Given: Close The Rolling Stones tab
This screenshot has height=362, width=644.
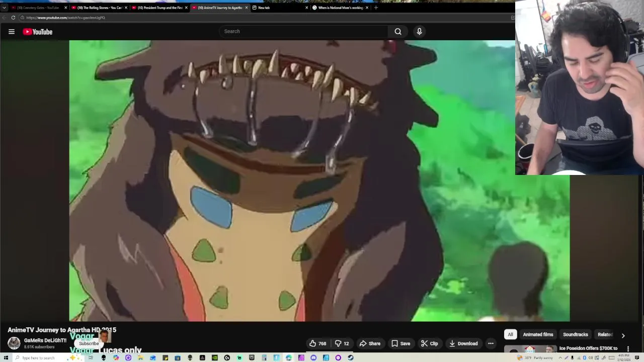Looking at the screenshot, I should tap(126, 8).
